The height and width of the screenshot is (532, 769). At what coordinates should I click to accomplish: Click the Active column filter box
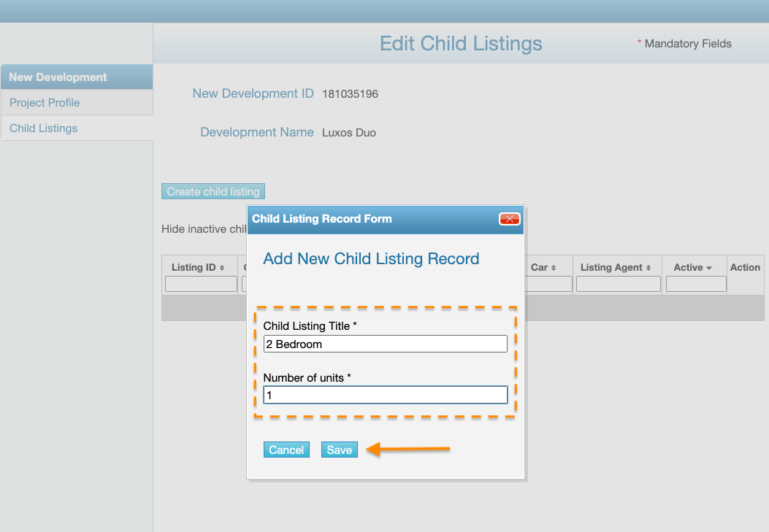(695, 284)
